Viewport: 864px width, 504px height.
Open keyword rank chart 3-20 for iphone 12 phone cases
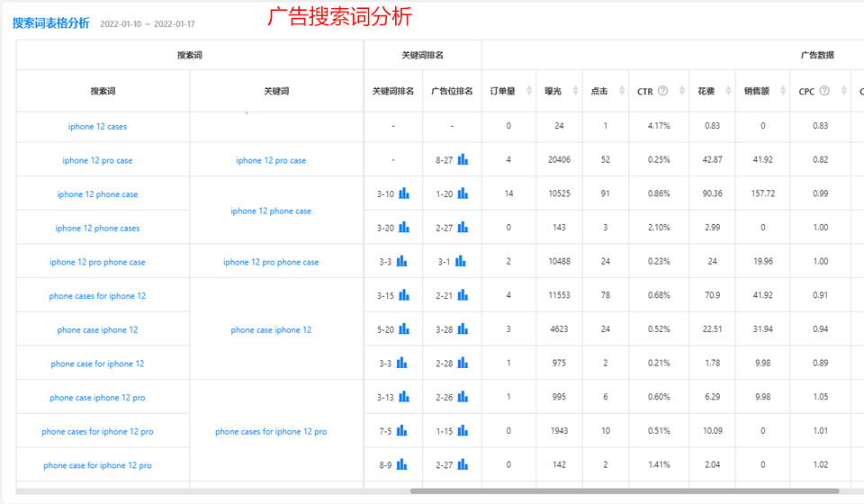(x=404, y=227)
